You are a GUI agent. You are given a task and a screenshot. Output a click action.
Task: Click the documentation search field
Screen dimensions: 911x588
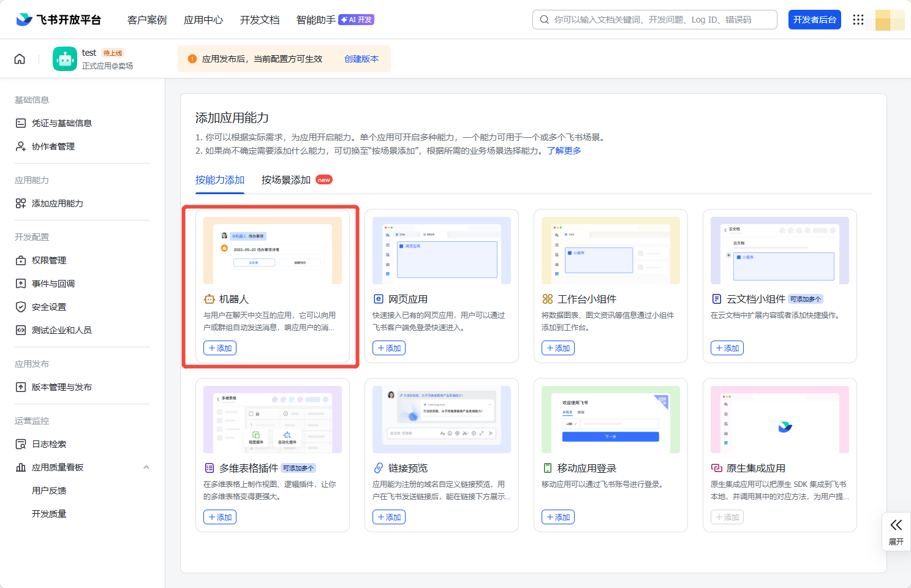pyautogui.click(x=654, y=20)
